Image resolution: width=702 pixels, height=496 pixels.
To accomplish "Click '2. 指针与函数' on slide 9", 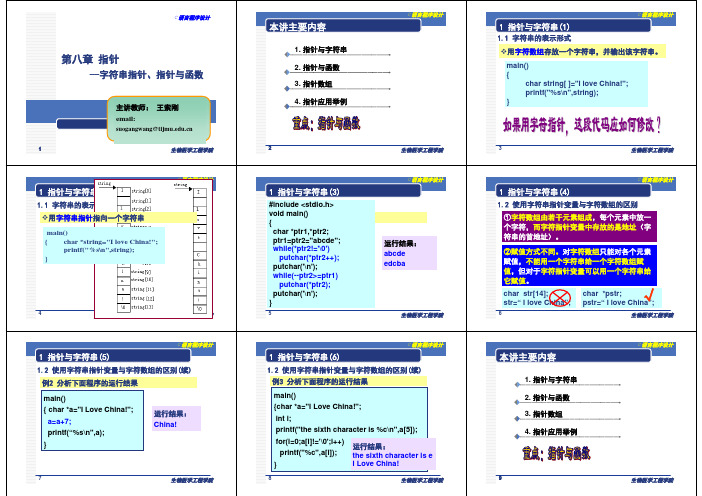I will pos(547,398).
